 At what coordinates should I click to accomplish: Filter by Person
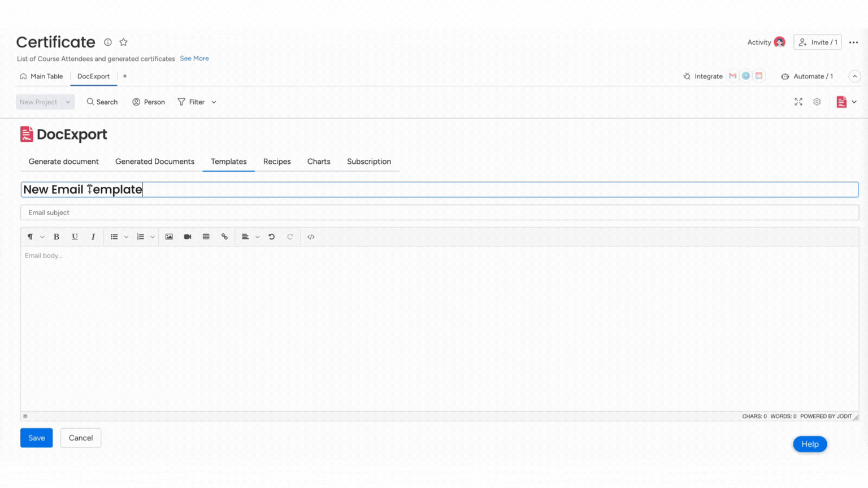coord(149,102)
